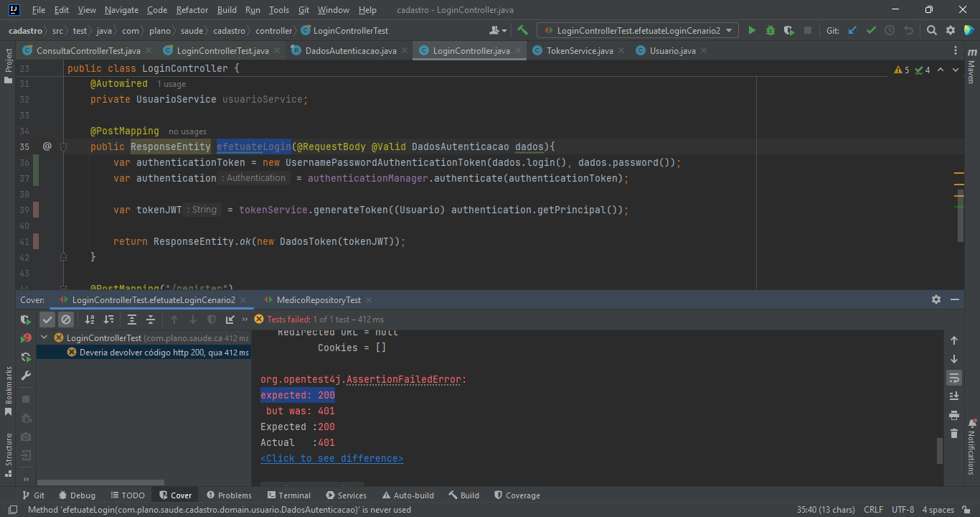This screenshot has height=517, width=980.
Task: Start debugging with the green bug icon
Action: 771,31
